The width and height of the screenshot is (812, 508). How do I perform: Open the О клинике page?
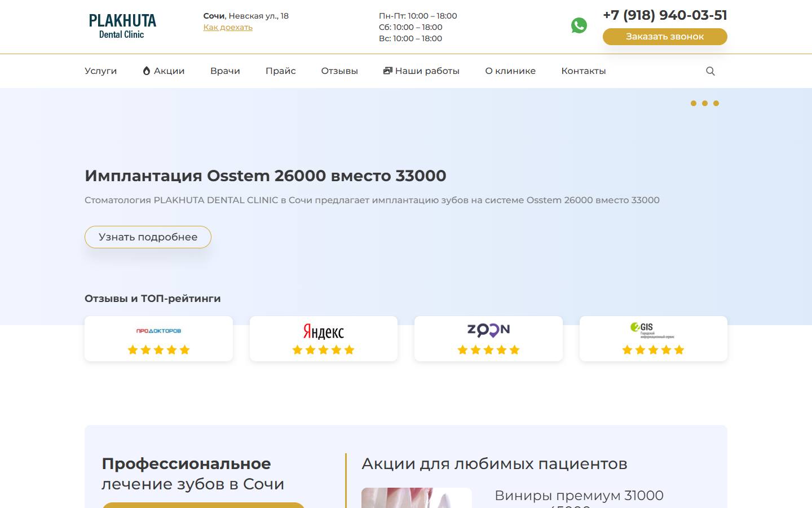[510, 71]
